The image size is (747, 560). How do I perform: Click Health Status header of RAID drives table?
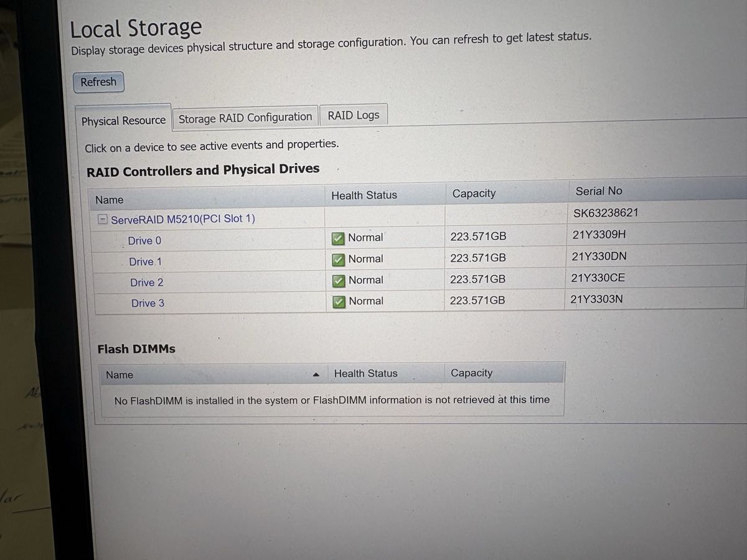coord(364,195)
